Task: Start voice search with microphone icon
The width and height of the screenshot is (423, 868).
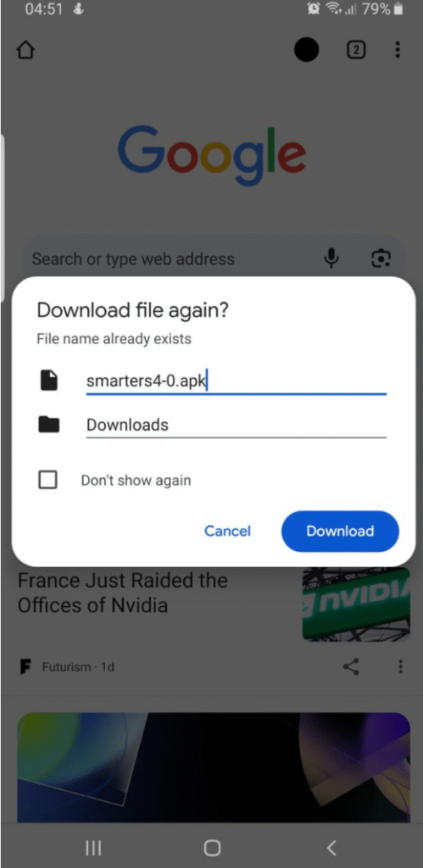Action: point(331,258)
